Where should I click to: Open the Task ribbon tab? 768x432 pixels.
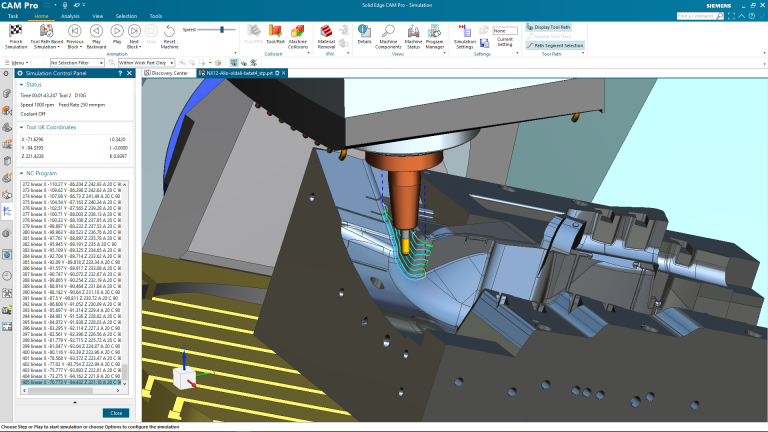pyautogui.click(x=13, y=16)
